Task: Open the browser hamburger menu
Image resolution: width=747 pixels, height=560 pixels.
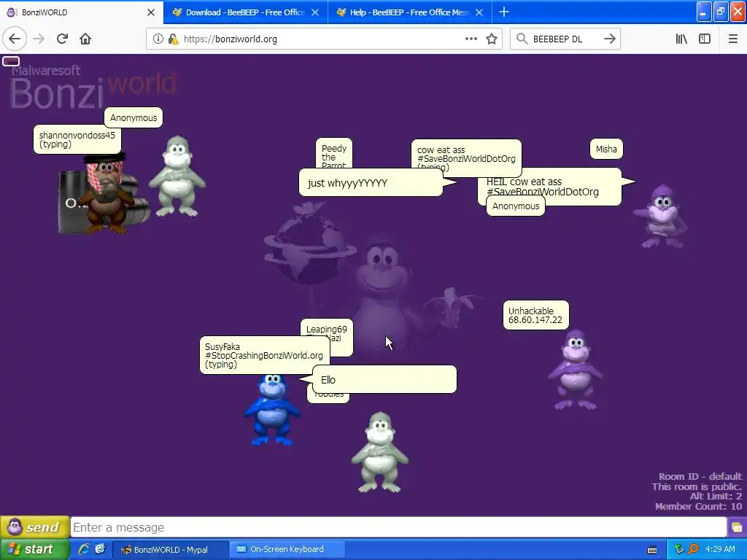Action: [732, 39]
